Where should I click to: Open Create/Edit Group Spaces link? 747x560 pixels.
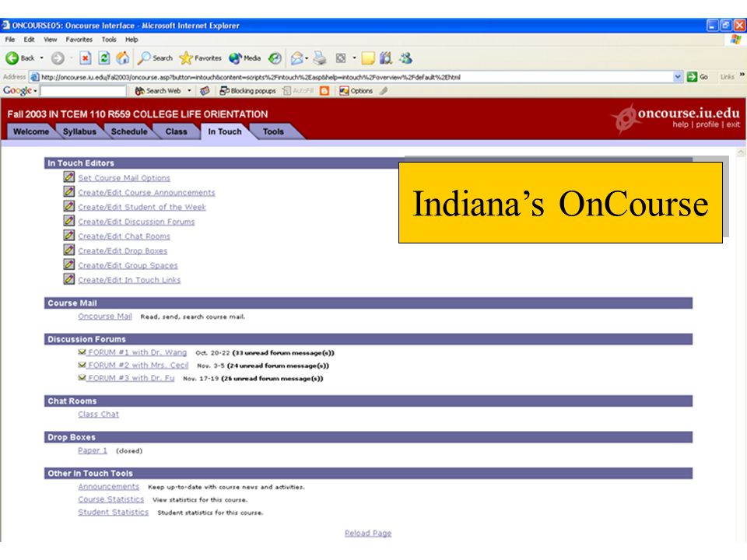pyautogui.click(x=128, y=265)
